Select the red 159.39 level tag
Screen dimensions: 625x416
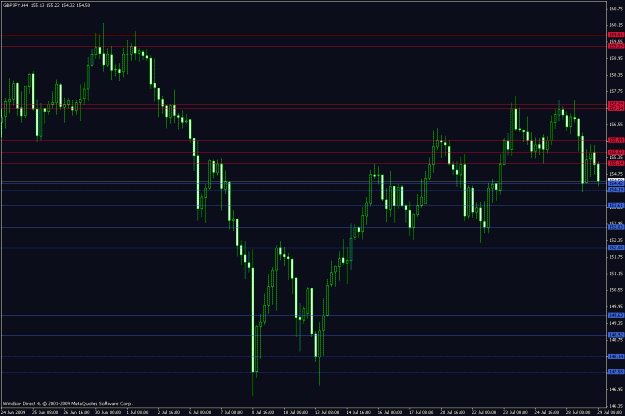point(616,46)
